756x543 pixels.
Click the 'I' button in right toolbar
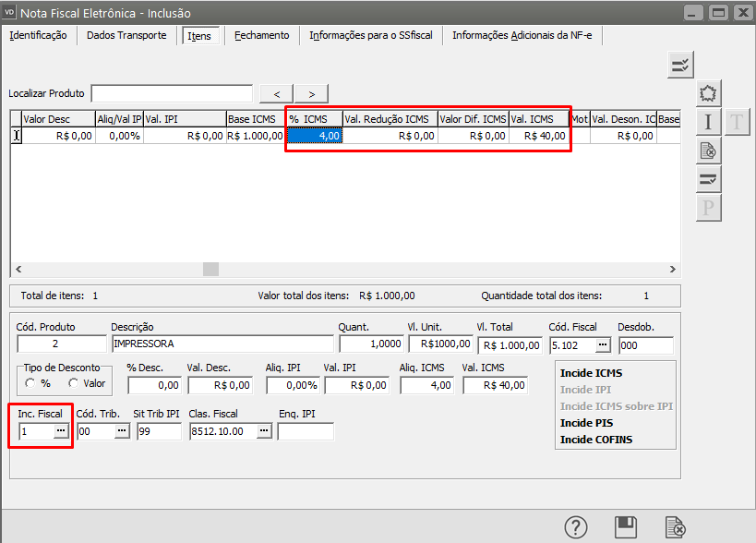[708, 122]
